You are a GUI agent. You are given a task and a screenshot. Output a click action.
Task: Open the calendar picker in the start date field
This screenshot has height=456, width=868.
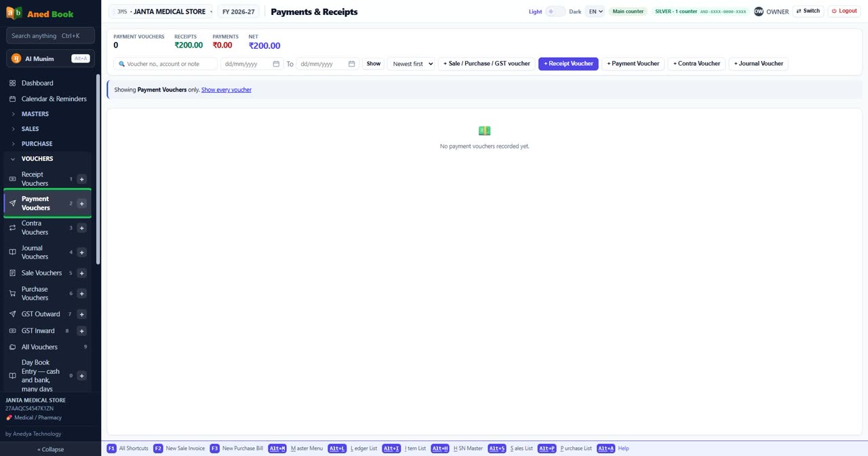click(276, 64)
